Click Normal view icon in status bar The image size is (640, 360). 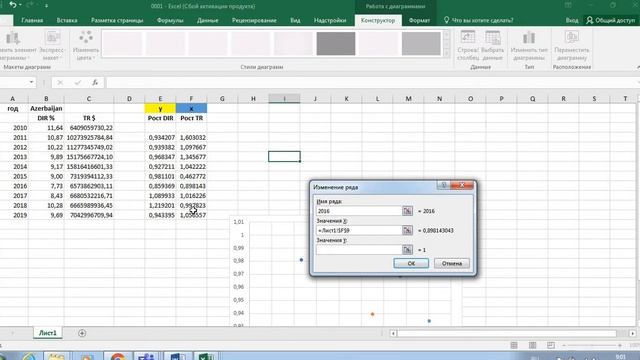pyautogui.click(x=514, y=345)
